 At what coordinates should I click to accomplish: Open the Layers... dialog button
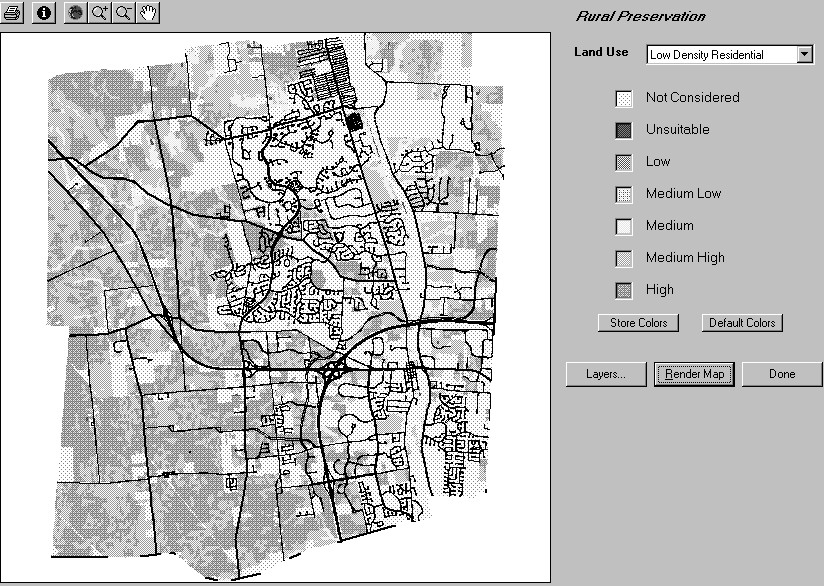(606, 374)
